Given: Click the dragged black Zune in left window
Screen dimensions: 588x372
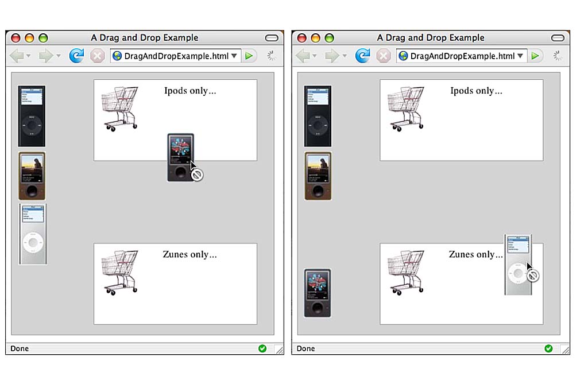Looking at the screenshot, I should point(180,157).
